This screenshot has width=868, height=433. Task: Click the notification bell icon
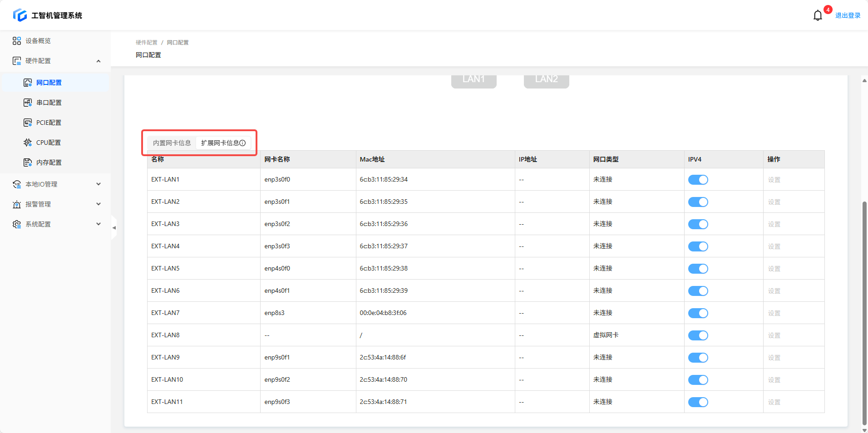point(817,15)
